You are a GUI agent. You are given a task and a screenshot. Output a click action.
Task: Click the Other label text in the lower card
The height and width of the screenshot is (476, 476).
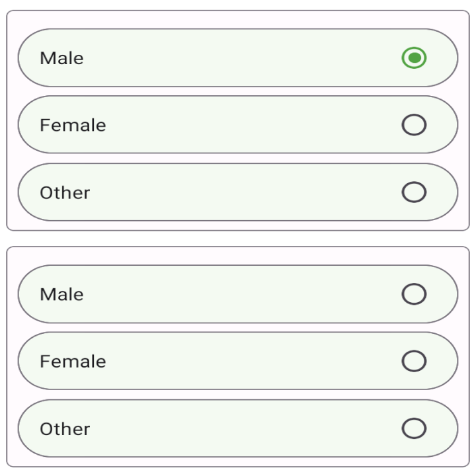(x=65, y=428)
